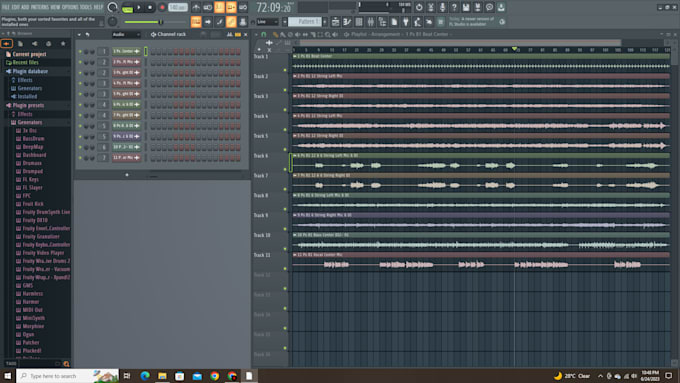Open the ADD menu
The height and width of the screenshot is (383, 680).
24,7
